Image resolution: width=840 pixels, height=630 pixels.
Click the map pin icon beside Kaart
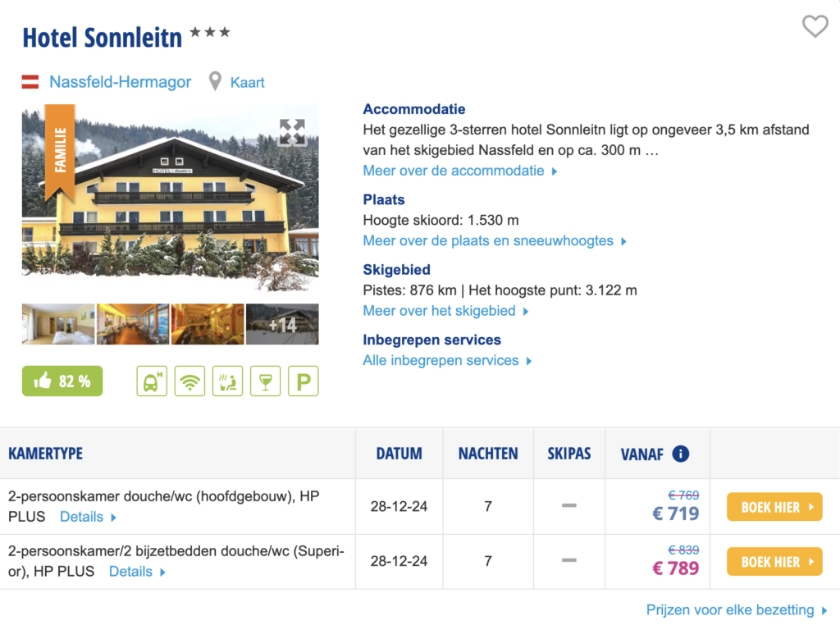(x=215, y=82)
